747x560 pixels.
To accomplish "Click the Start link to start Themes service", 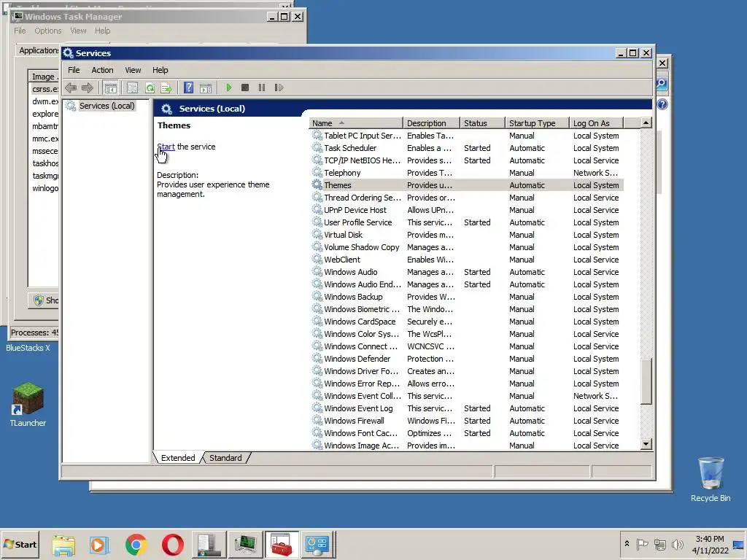I will coord(166,147).
